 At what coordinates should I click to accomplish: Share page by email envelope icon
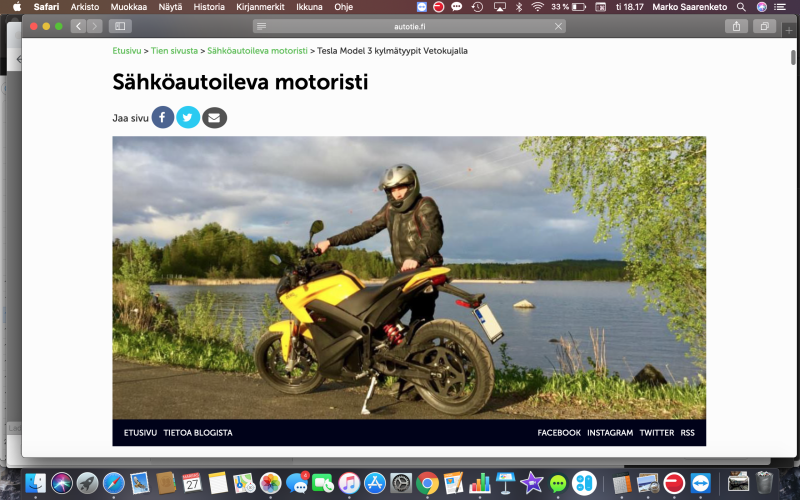click(x=214, y=118)
